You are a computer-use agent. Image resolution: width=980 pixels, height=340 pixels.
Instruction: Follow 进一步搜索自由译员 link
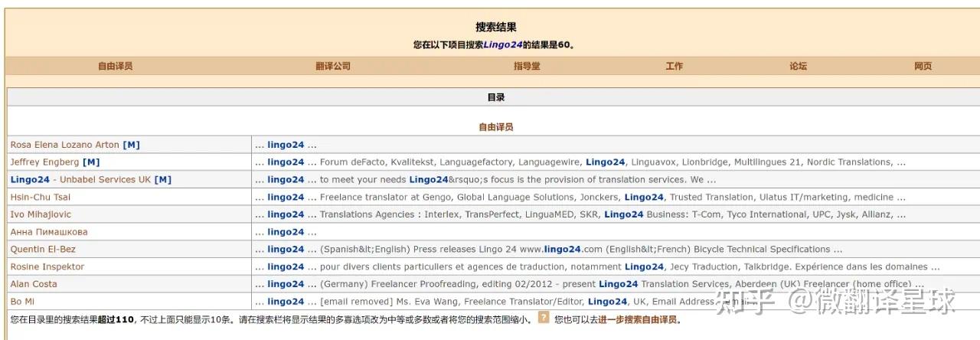[637, 320]
